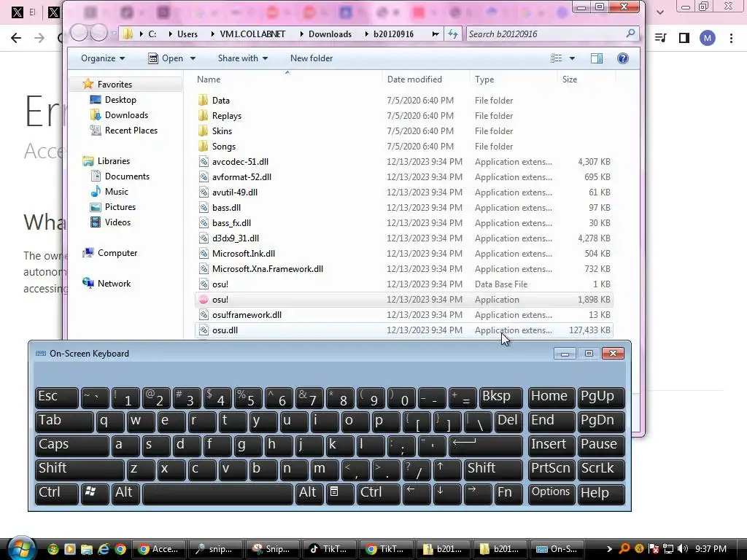The width and height of the screenshot is (747, 560).
Task: Toggle the Caps key on On-Screen Keyboard
Action: pos(72,446)
